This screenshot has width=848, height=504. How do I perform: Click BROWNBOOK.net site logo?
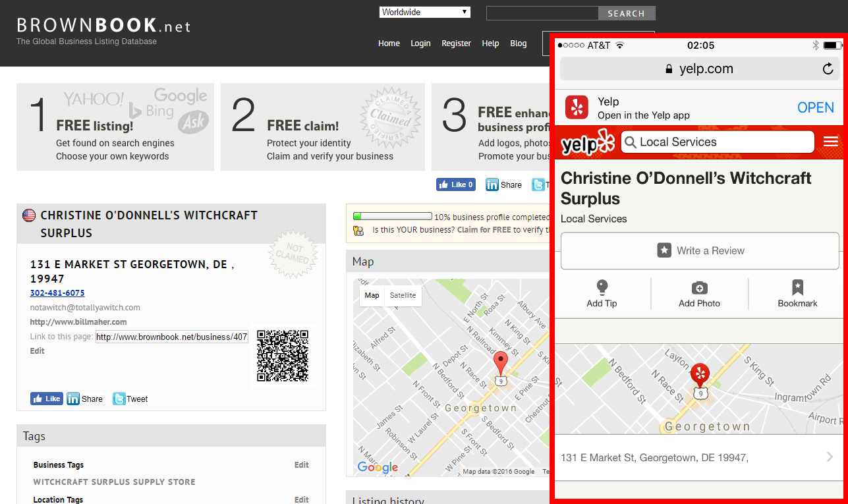(103, 26)
